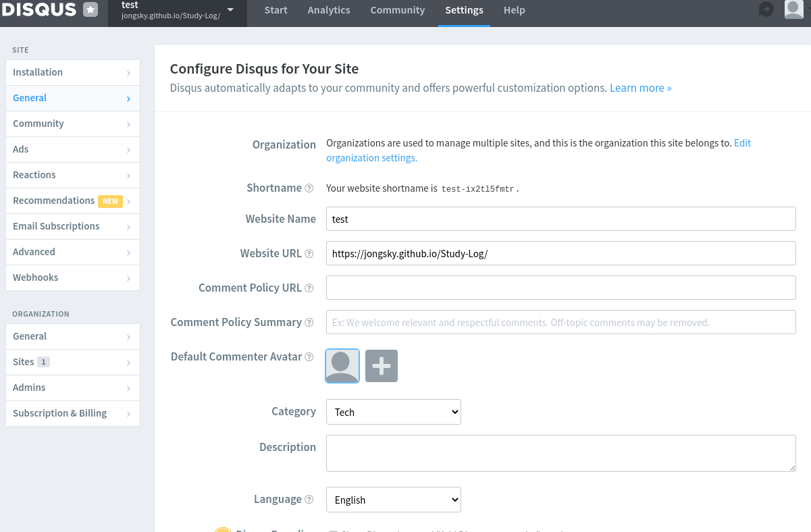811x532 pixels.
Task: Open the site switcher dropdown arrow
Action: coord(230,10)
